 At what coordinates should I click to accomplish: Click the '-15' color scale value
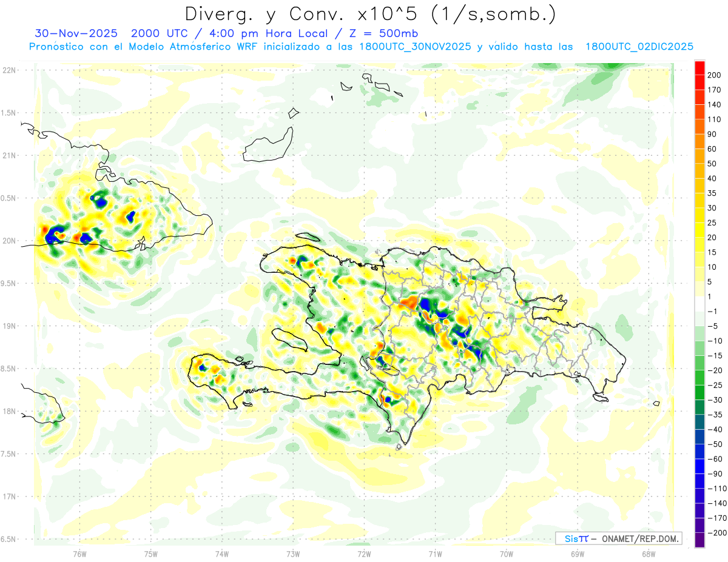(x=714, y=355)
